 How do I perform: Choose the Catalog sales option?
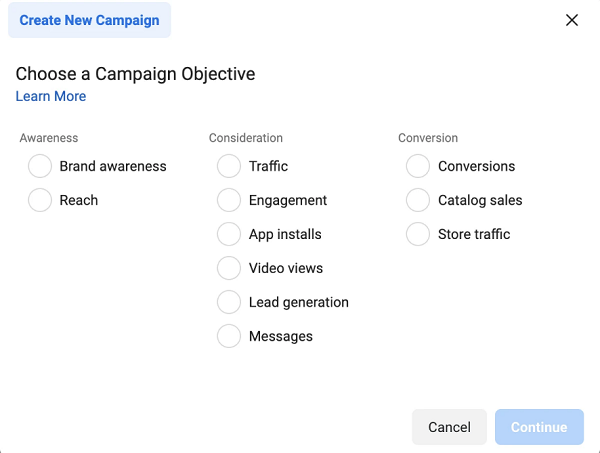click(x=418, y=200)
